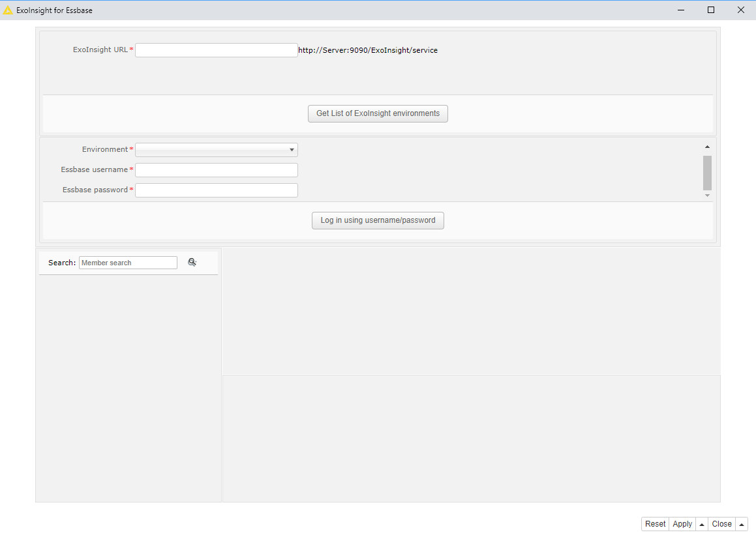The height and width of the screenshot is (539, 756).
Task: Click the login panel scroll up arrow
Action: point(707,147)
